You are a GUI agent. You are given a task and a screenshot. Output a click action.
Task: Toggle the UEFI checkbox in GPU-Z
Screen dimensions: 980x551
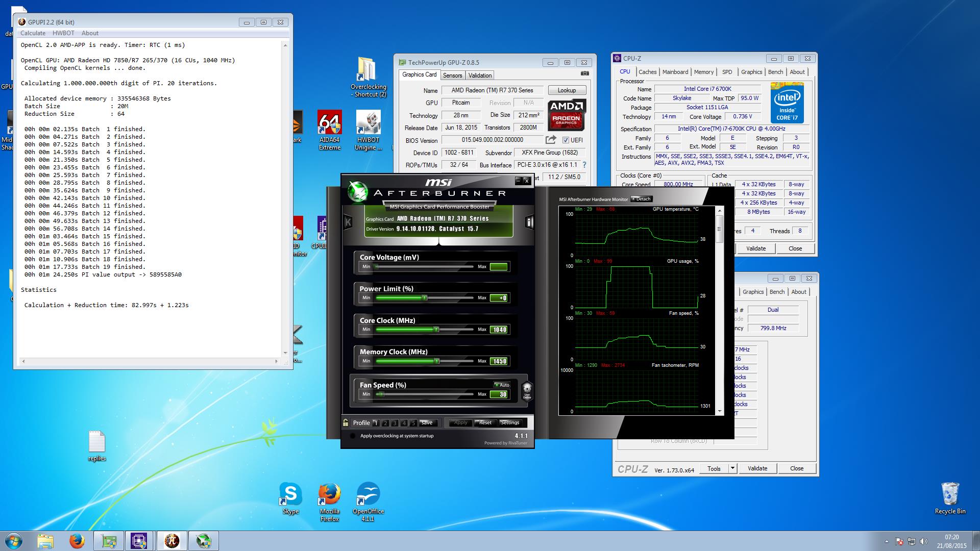click(x=566, y=140)
